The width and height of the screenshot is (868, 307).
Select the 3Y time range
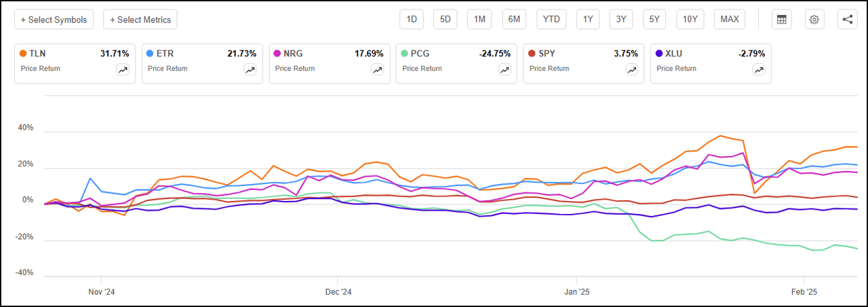point(621,20)
